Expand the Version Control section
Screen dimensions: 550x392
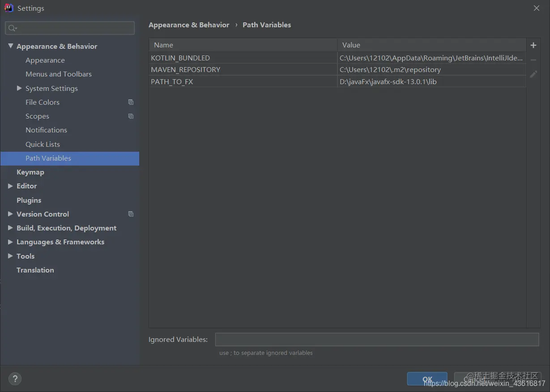pos(10,214)
